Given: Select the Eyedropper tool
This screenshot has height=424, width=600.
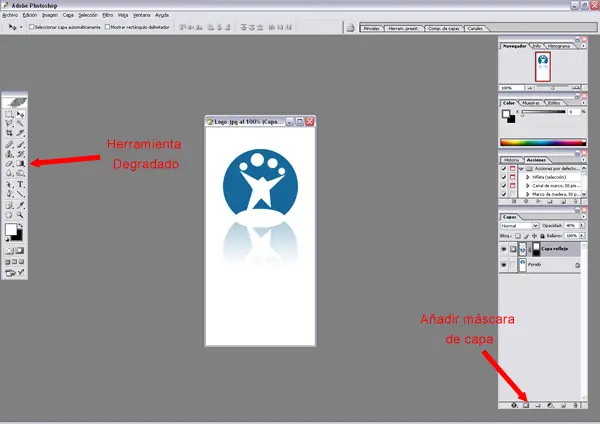Looking at the screenshot, I should 20,205.
